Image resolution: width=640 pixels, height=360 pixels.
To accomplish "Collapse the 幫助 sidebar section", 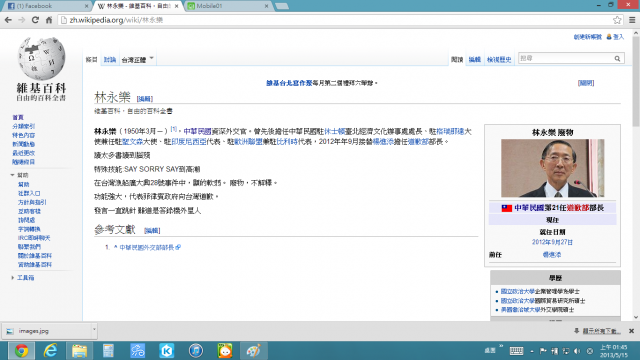I will [12, 175].
